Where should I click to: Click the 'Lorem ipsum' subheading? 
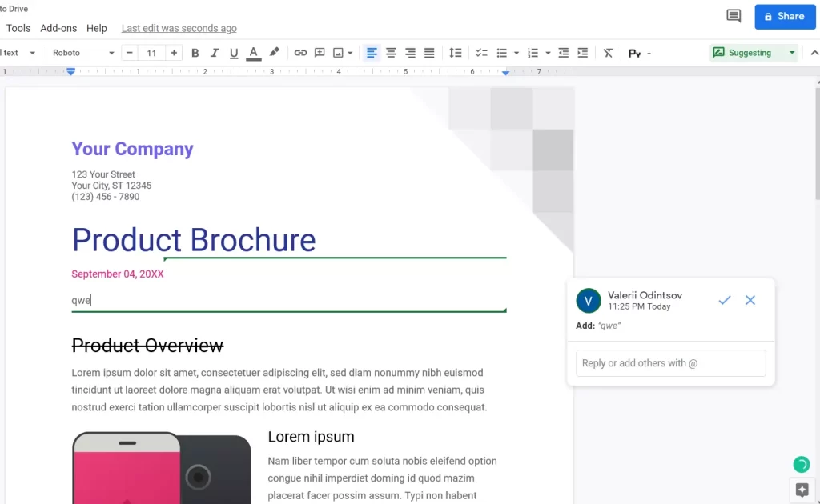(312, 437)
